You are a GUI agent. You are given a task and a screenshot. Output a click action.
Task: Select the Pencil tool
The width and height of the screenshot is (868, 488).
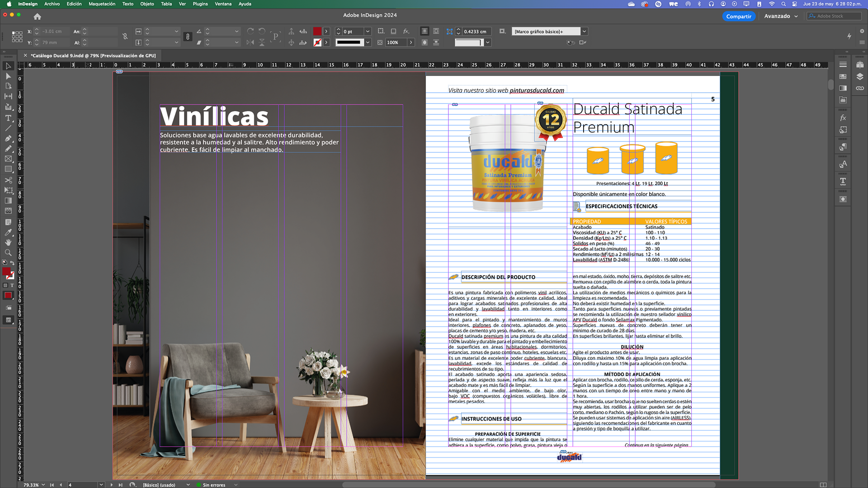[8, 149]
